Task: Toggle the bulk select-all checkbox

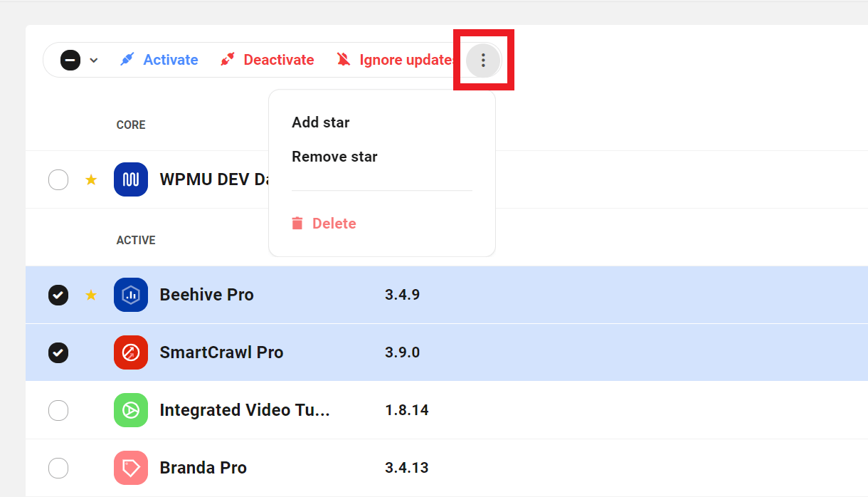Action: coord(70,60)
